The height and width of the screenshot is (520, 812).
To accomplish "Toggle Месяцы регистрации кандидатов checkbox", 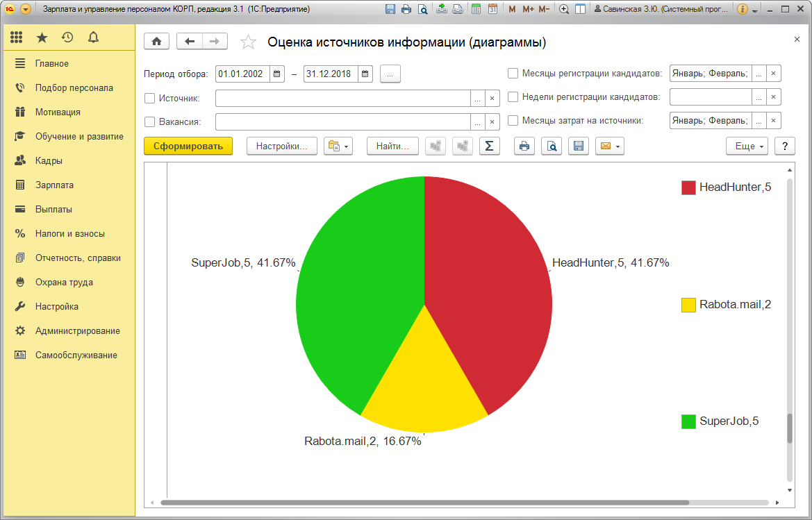I will click(513, 74).
